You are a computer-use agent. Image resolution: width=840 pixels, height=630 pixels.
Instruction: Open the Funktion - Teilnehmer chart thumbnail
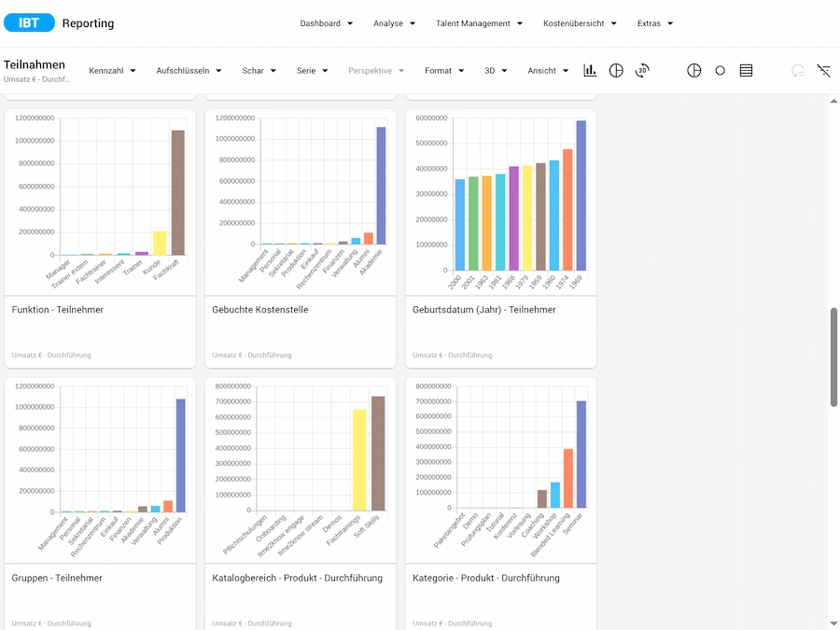100,203
